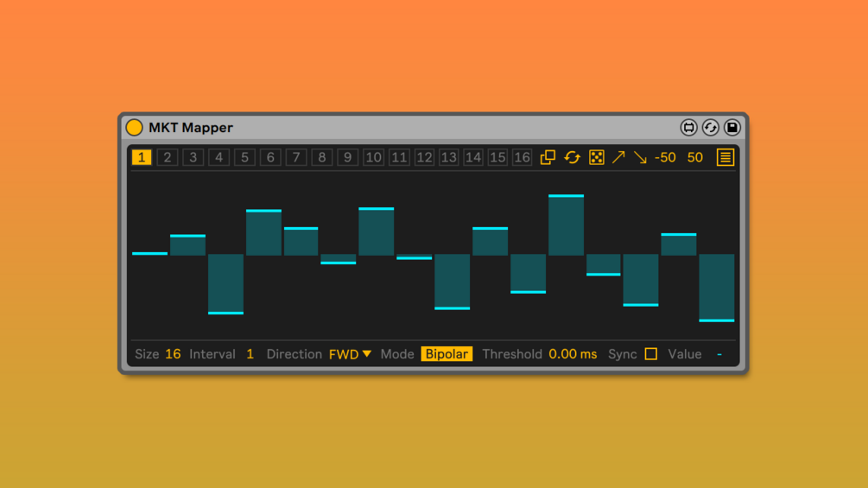Click the Value readout dash
The image size is (868, 488).
719,354
